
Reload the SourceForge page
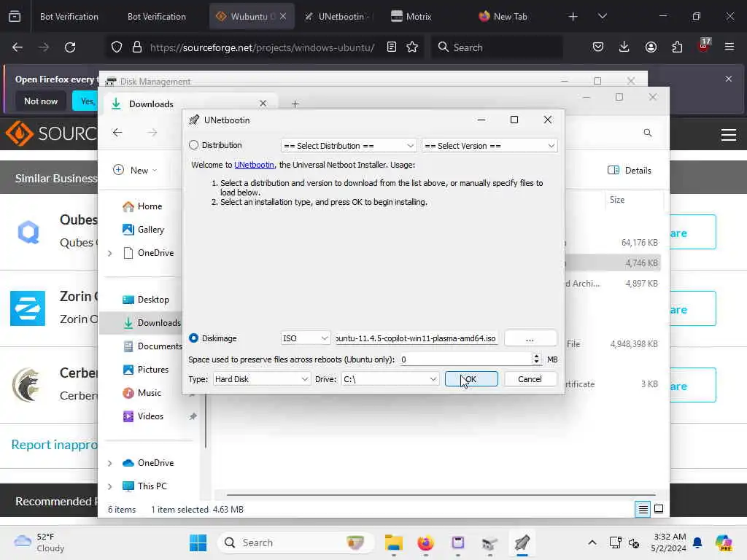coord(70,47)
